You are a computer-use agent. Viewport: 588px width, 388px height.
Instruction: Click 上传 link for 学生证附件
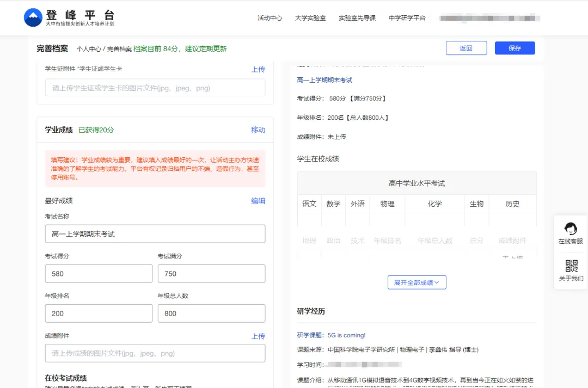click(258, 69)
